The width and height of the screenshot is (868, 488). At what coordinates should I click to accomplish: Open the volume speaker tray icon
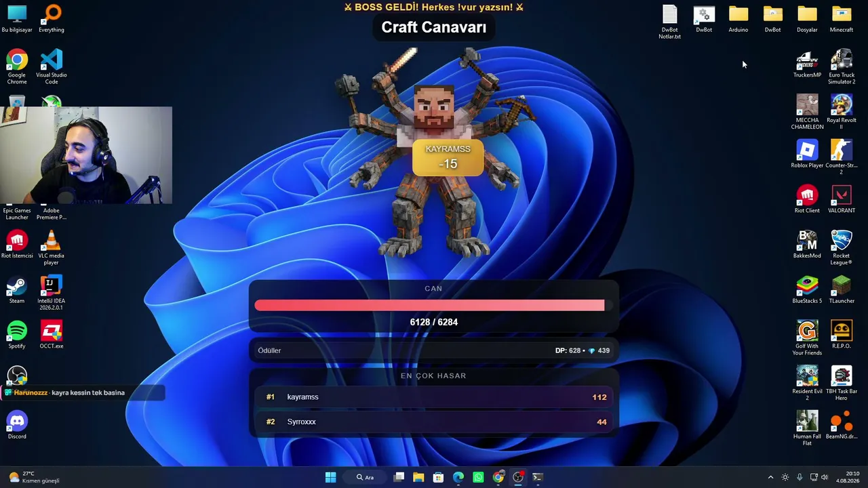[x=825, y=477]
